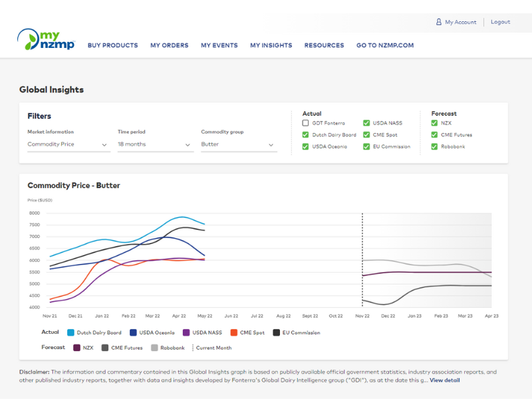Open My Account link

(460, 22)
